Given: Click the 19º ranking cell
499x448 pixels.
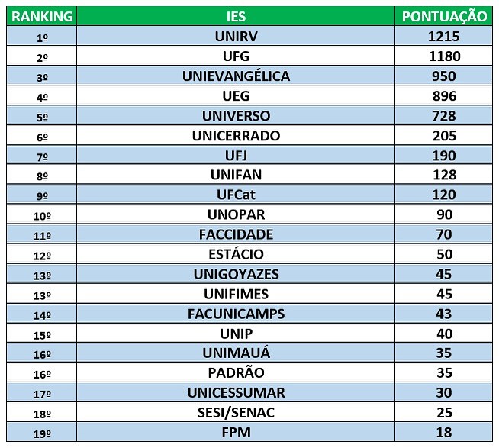Looking at the screenshot, I should pos(42,432).
